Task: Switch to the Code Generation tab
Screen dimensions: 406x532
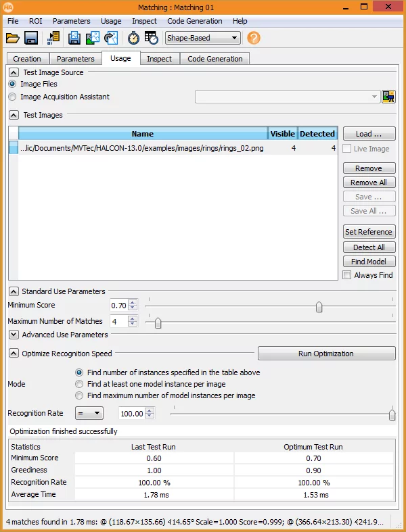Action: click(x=215, y=59)
